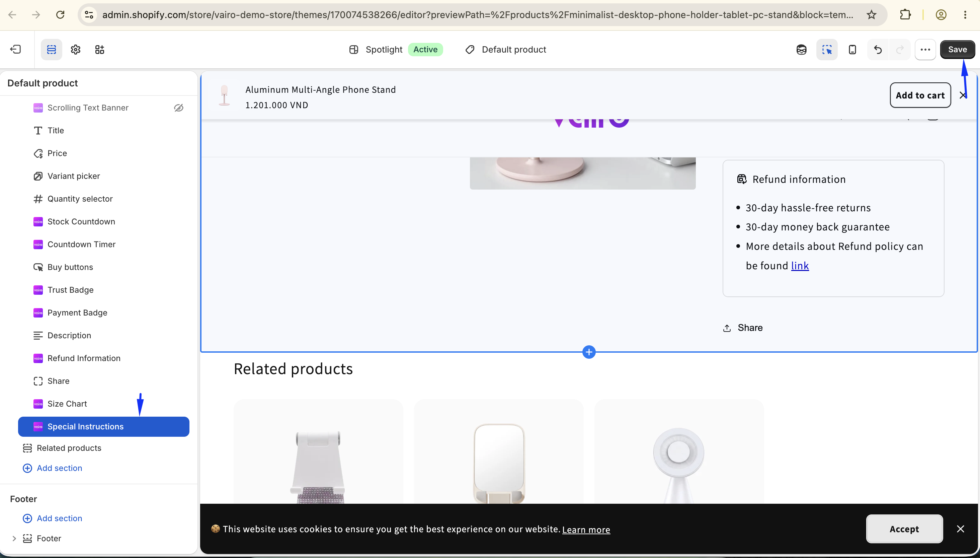Screen dimensions: 980x558
Task: Click the Footer section row label
Action: coord(49,539)
